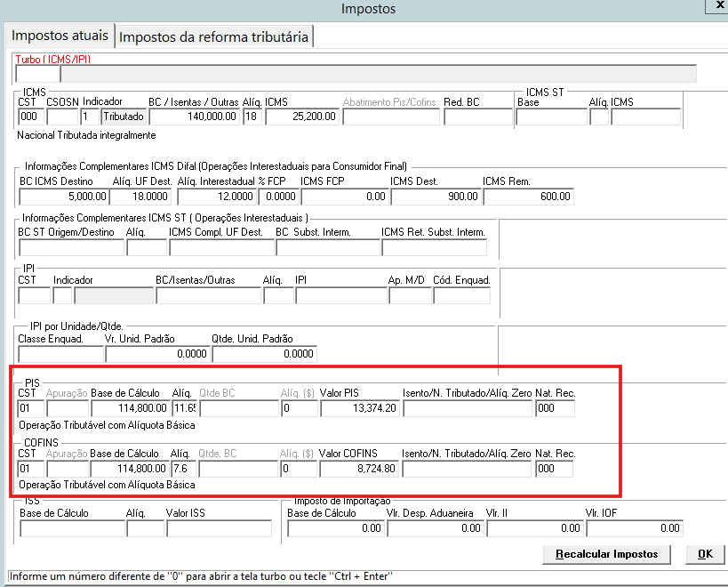The height and width of the screenshot is (587, 728).
Task: Click the ISS Base de Cálculo field
Action: pyautogui.click(x=72, y=528)
